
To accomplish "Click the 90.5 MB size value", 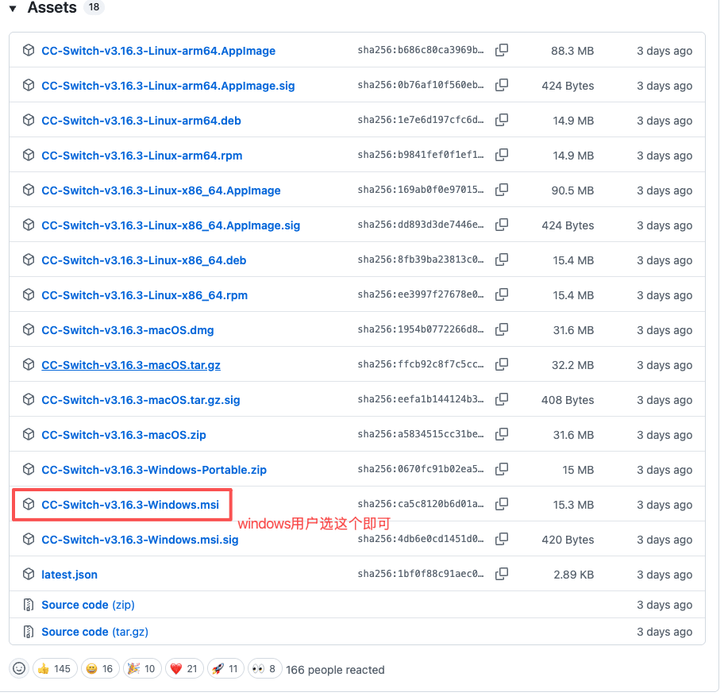I will [573, 190].
